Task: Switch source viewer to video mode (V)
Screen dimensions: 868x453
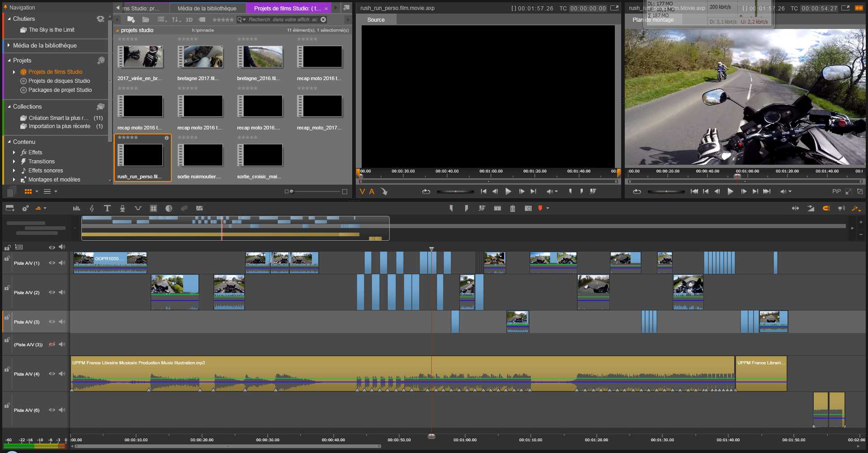Action: click(362, 191)
